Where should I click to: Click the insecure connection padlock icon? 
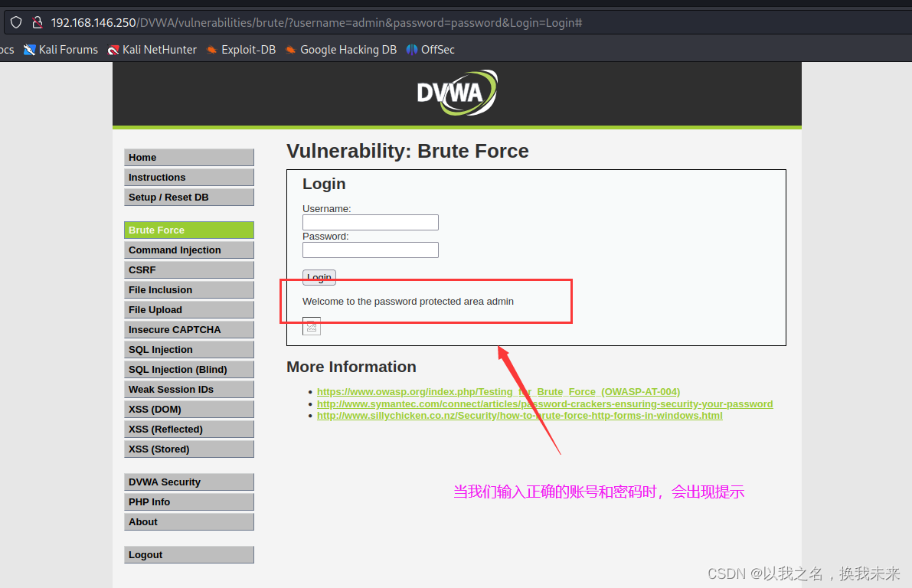(x=38, y=23)
